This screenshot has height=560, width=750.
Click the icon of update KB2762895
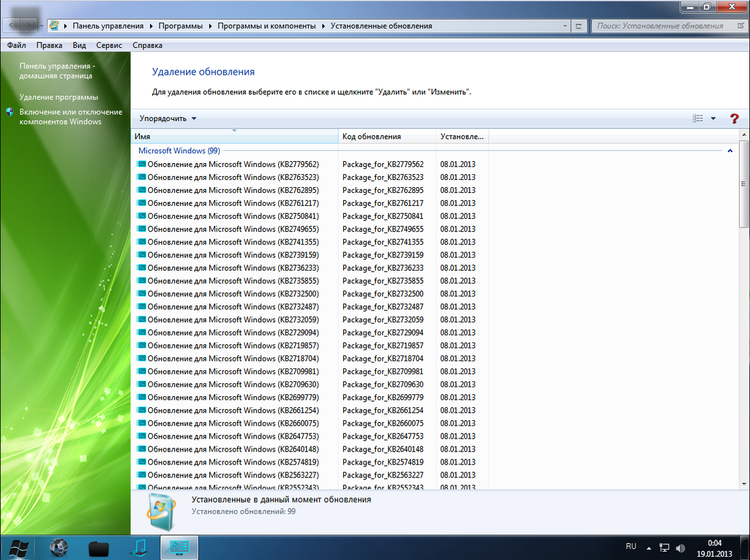tap(142, 190)
